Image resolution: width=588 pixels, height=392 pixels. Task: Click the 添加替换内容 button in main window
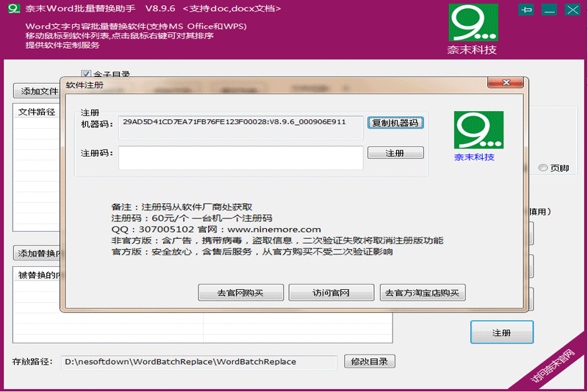tap(37, 253)
